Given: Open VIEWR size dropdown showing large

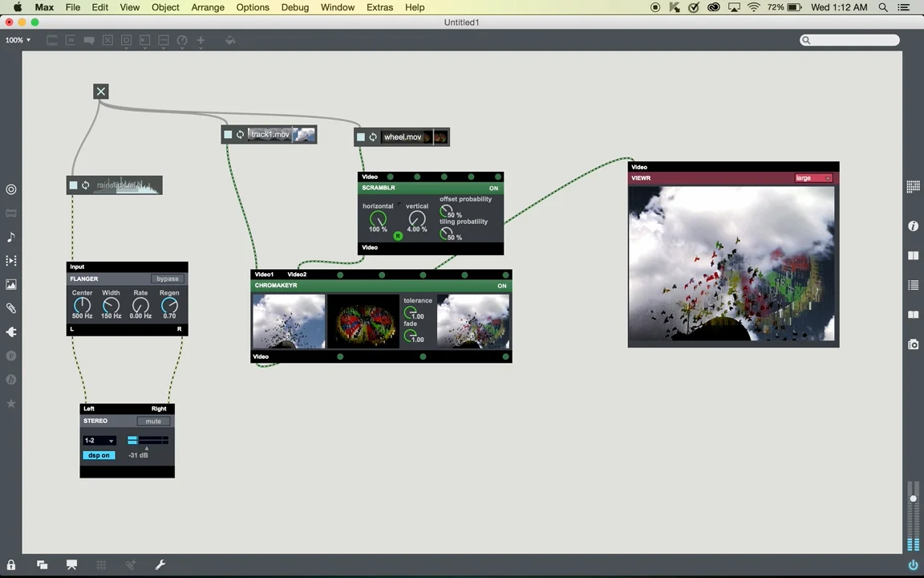Looking at the screenshot, I should click(813, 178).
